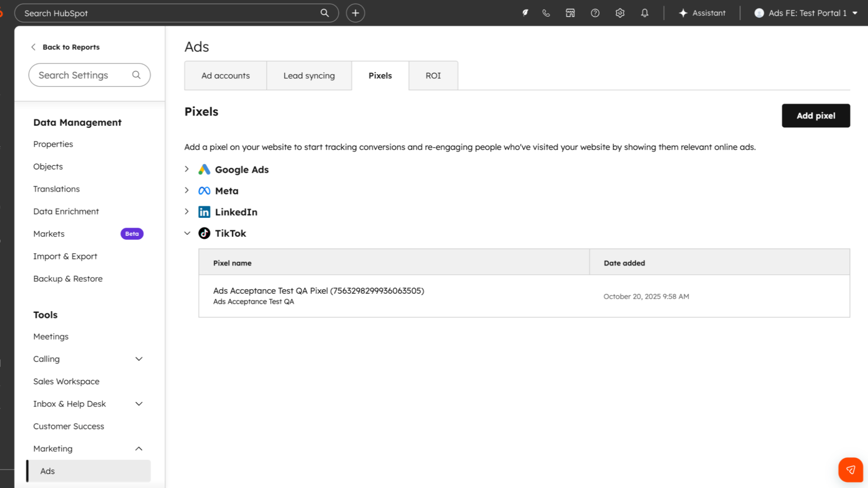Click the Beta badge next to Markets
The width and height of the screenshot is (868, 488).
(x=132, y=234)
